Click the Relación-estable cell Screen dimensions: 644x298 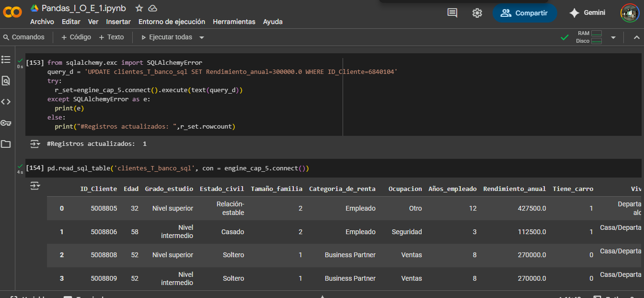[230, 208]
